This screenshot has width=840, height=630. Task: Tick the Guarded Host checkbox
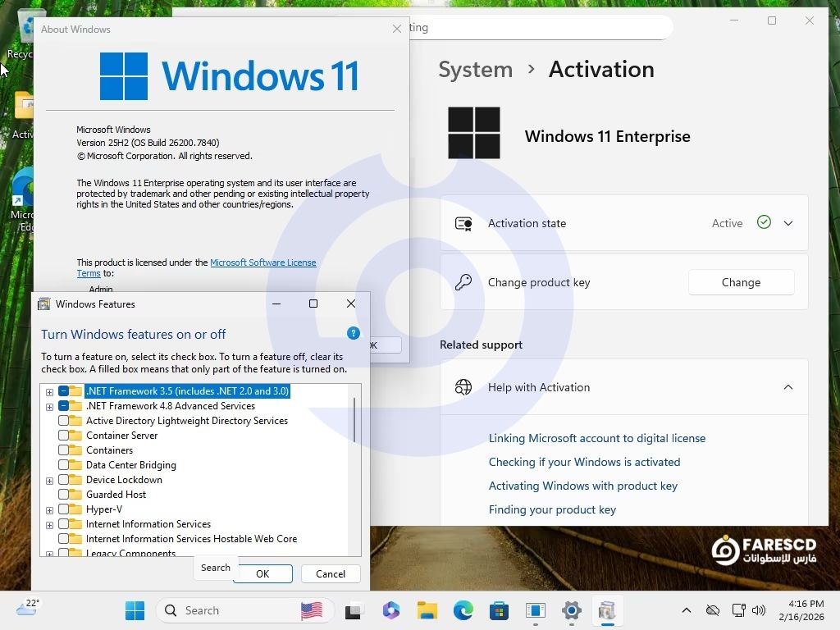pos(64,495)
